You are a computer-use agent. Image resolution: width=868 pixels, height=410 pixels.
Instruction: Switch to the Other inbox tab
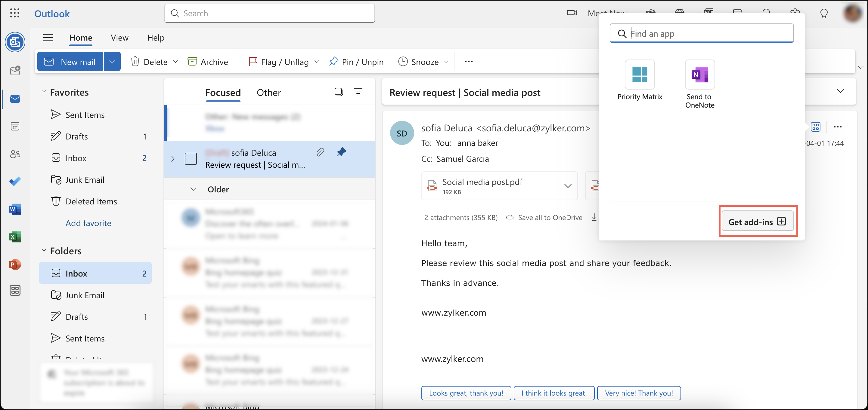[x=268, y=93]
